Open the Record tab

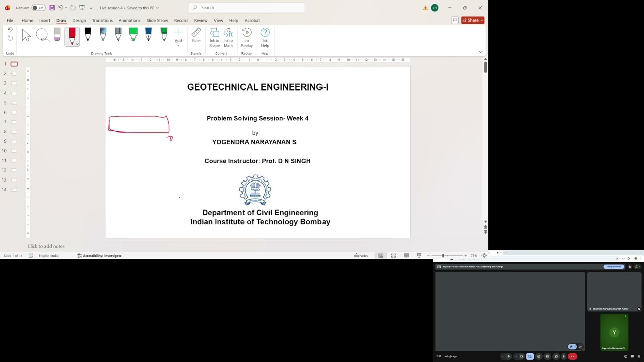(181, 20)
